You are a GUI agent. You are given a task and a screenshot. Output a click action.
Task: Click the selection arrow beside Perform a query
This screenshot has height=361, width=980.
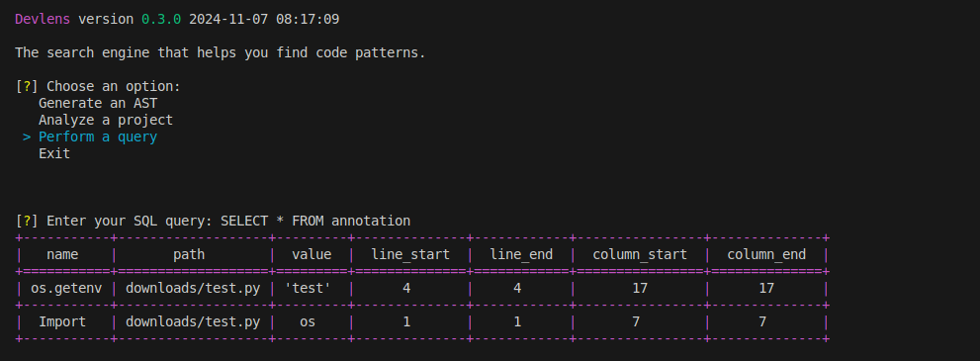coord(27,136)
